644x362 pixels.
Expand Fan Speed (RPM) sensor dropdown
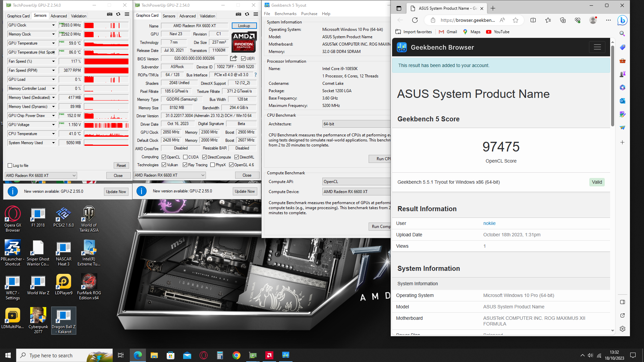pos(53,70)
